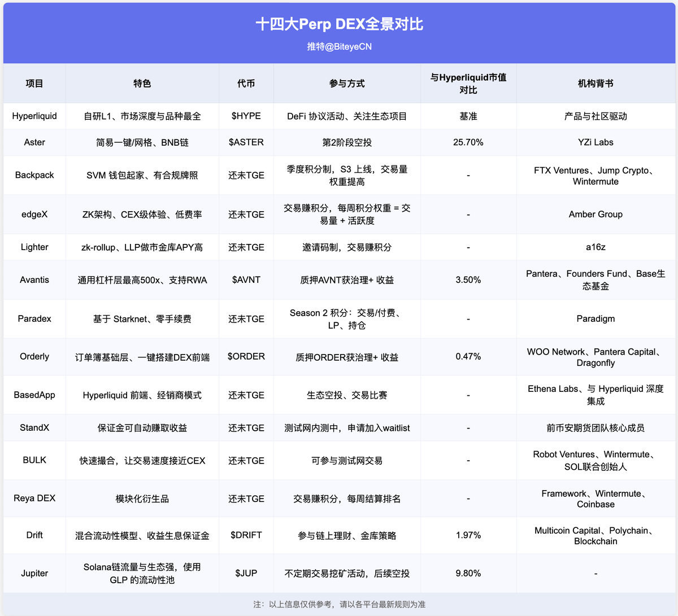Select the $ASTER token symbol
Image resolution: width=678 pixels, height=616 pixels.
click(246, 142)
